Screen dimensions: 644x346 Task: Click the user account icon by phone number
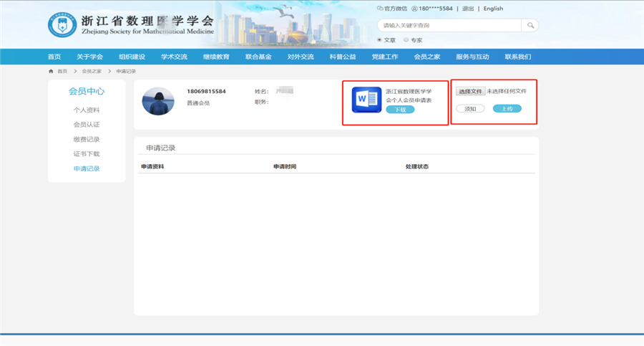tap(414, 9)
